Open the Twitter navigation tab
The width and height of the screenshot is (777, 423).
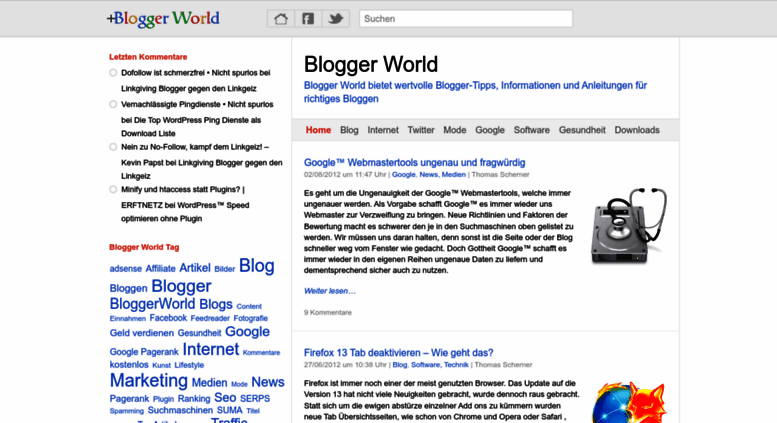[x=421, y=130]
